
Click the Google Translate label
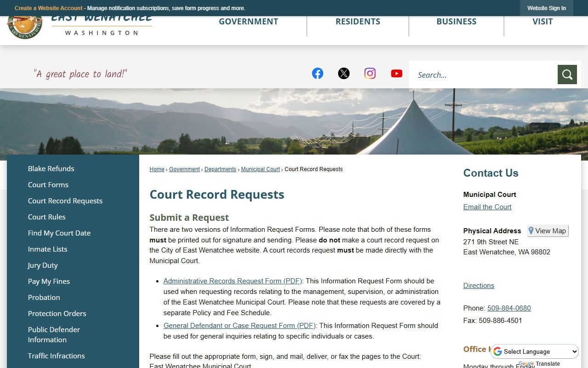[x=539, y=363]
